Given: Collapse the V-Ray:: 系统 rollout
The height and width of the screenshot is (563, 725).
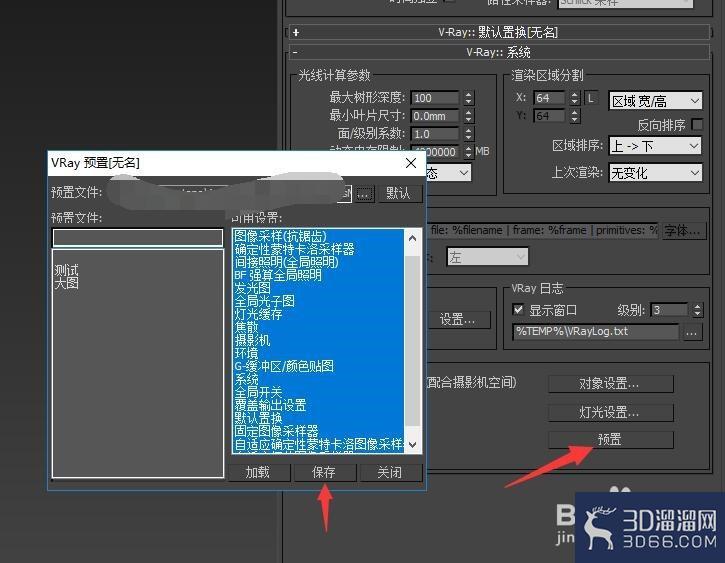Looking at the screenshot, I should [x=498, y=52].
